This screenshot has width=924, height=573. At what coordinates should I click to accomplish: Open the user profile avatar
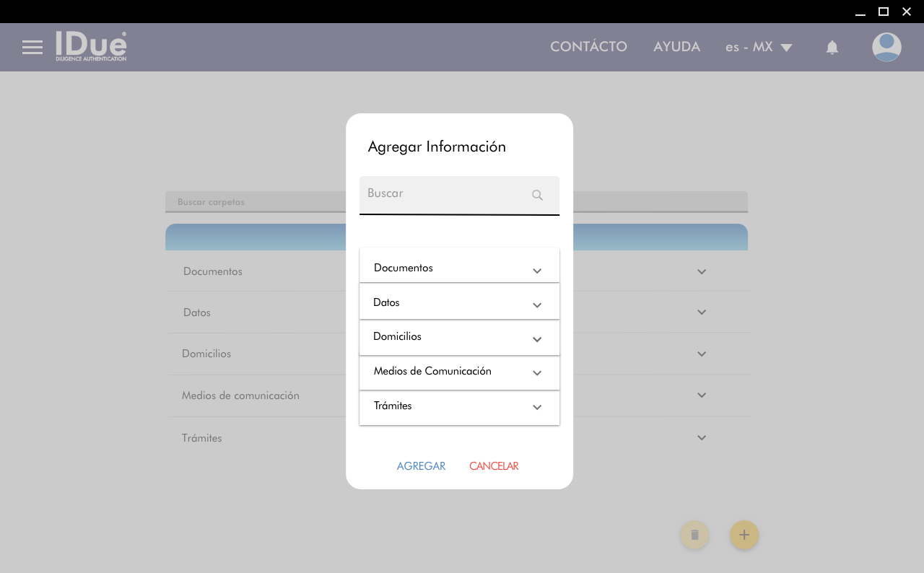point(886,48)
